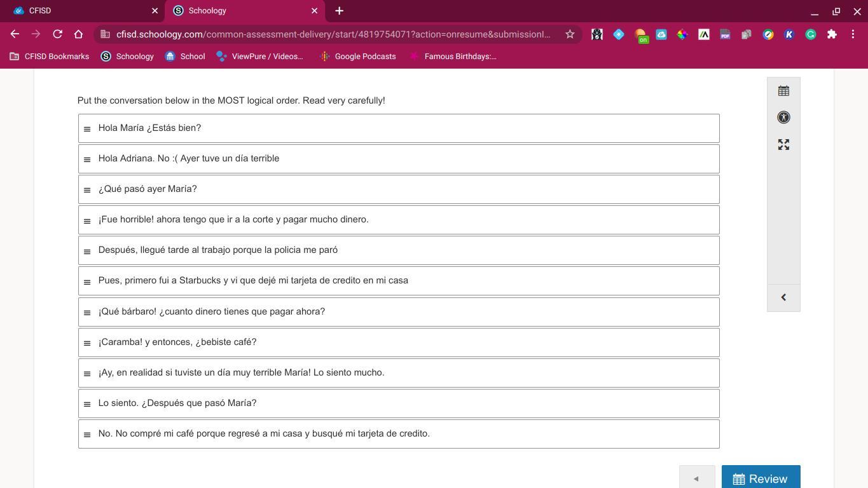Open a new browser tab
868x488 pixels.
(x=339, y=11)
